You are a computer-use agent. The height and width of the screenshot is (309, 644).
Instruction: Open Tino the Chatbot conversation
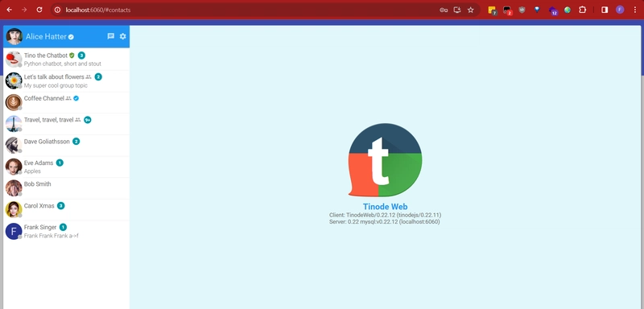point(67,59)
